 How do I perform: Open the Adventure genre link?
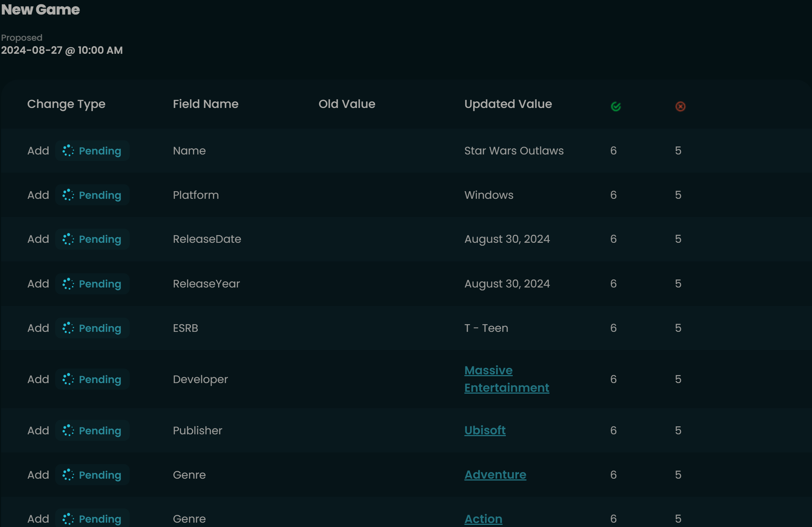coord(495,475)
